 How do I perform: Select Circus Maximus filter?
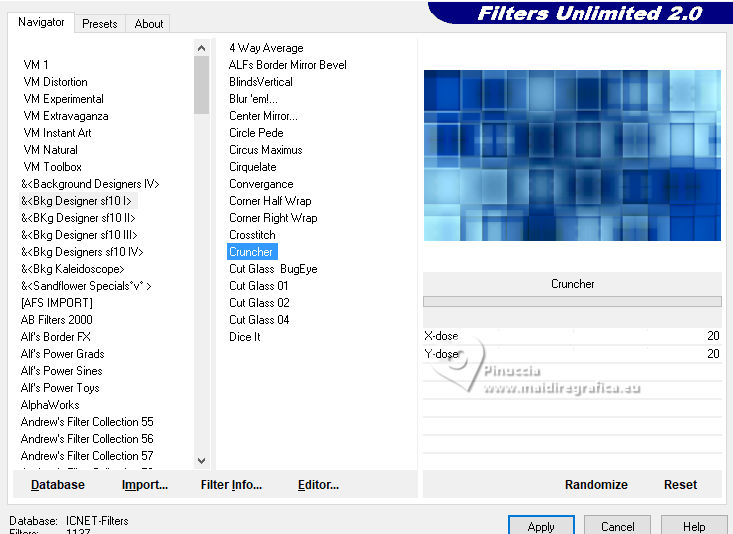[x=266, y=150]
